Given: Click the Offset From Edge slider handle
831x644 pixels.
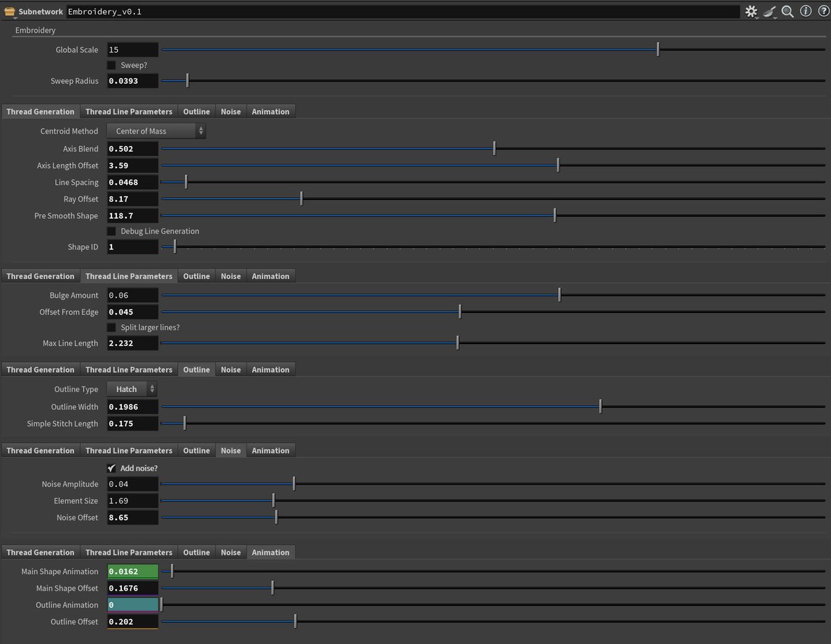Looking at the screenshot, I should pos(460,312).
